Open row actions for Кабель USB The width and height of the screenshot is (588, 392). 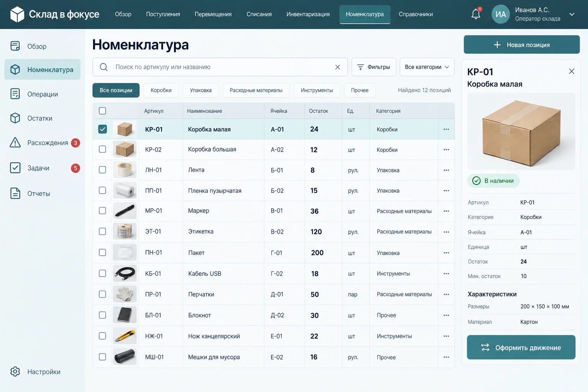coord(446,273)
